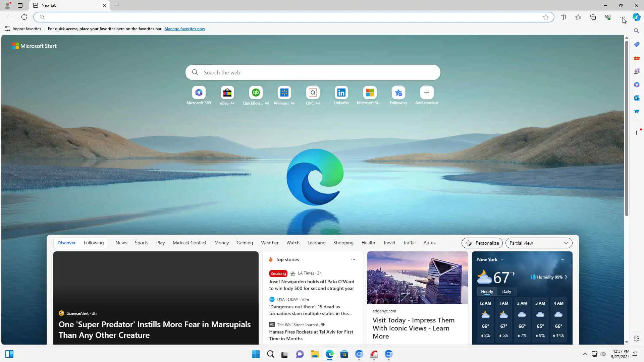Click the Personalize button
The image size is (644, 362).
(482, 243)
